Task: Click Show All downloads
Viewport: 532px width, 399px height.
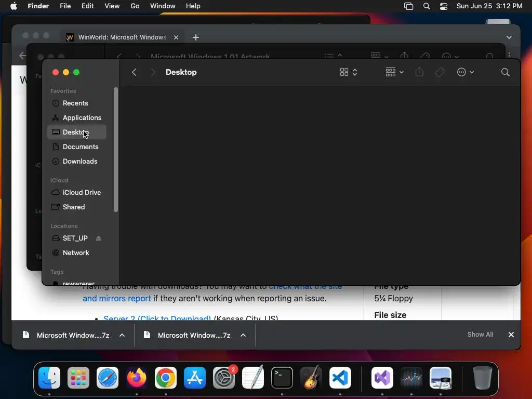Action: 480,335
